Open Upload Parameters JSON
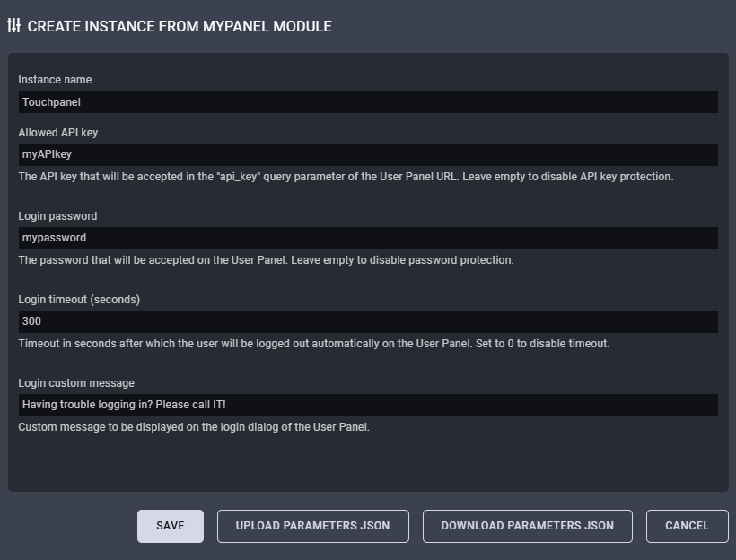Viewport: 736px width, 560px height. pos(313,526)
